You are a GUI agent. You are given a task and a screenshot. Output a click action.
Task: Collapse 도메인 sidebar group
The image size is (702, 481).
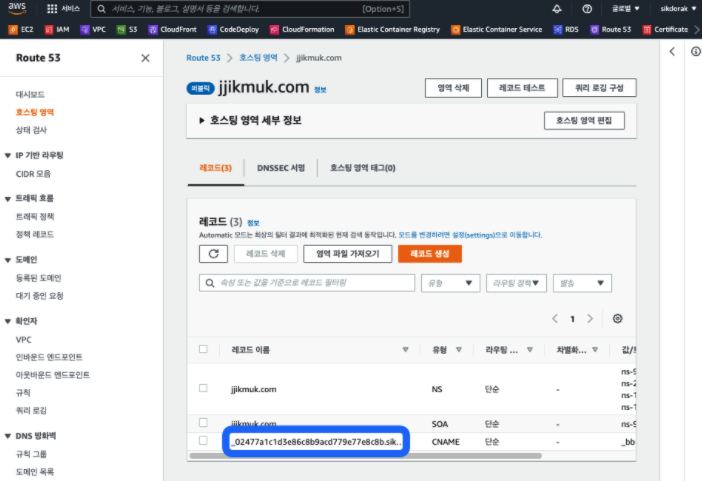(x=8, y=260)
